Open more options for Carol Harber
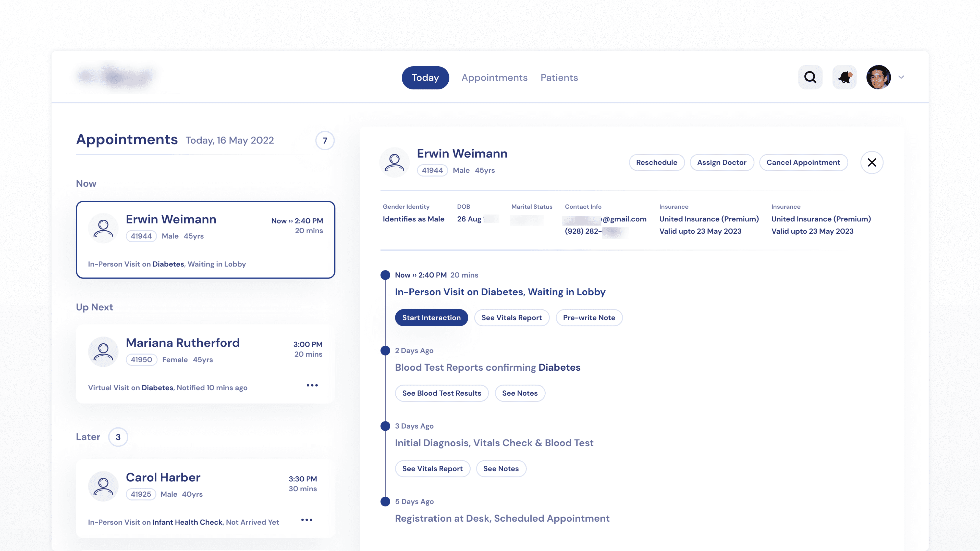 [307, 520]
